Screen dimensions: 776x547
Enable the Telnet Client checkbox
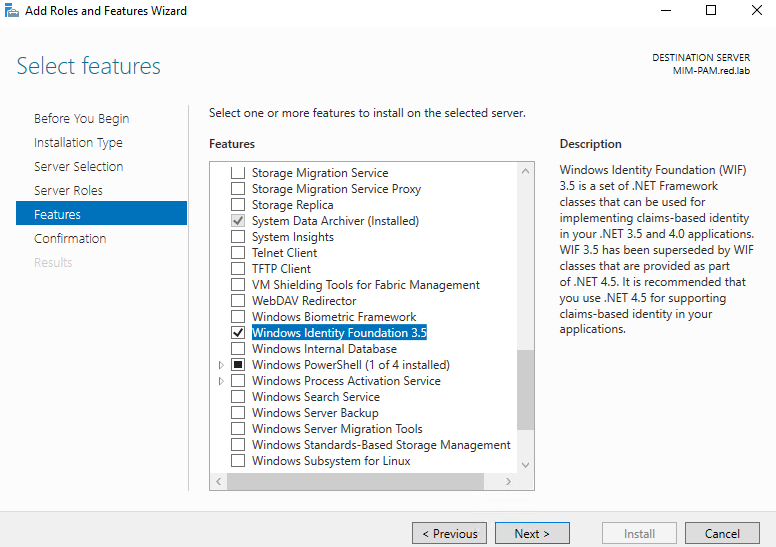[238, 253]
